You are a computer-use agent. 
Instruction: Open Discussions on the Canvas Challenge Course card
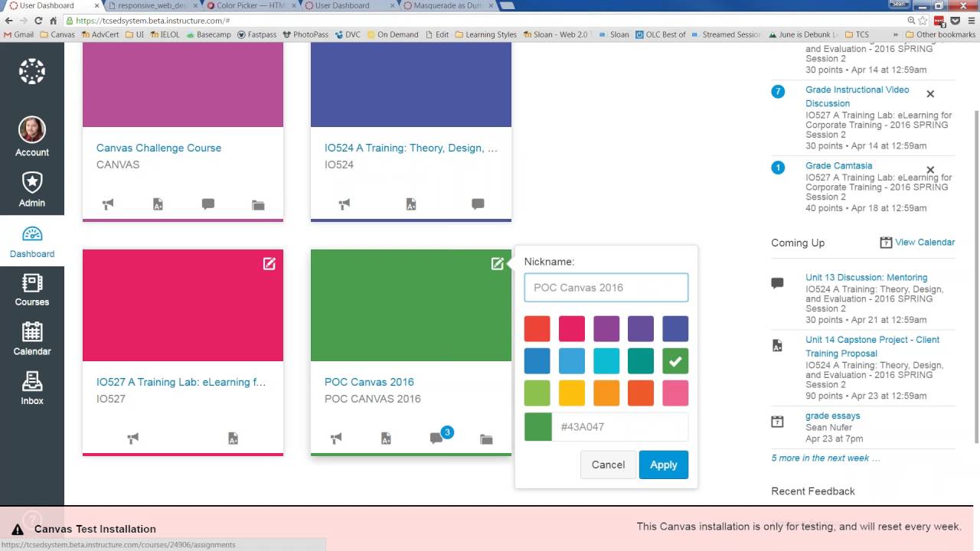pos(208,204)
